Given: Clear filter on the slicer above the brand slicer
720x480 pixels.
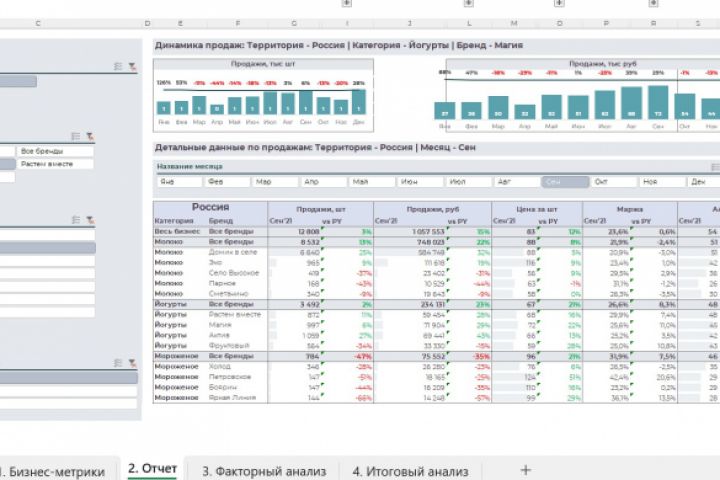Looking at the screenshot, I should 132,67.
